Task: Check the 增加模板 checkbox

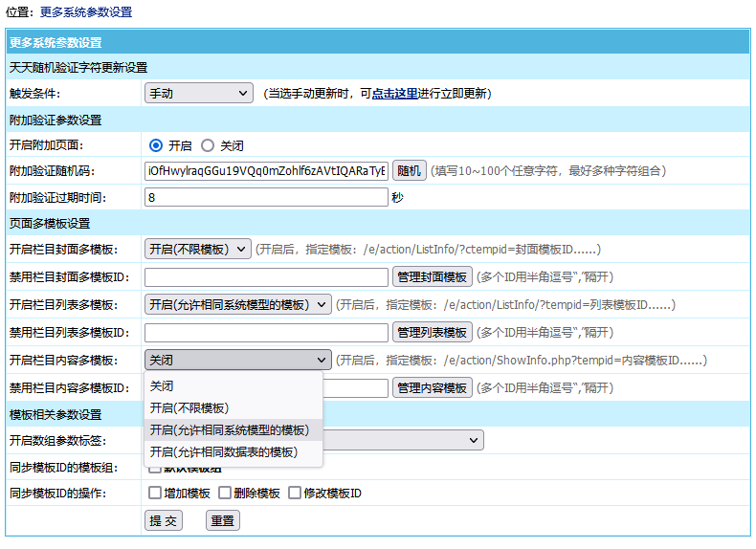Action: (155, 494)
